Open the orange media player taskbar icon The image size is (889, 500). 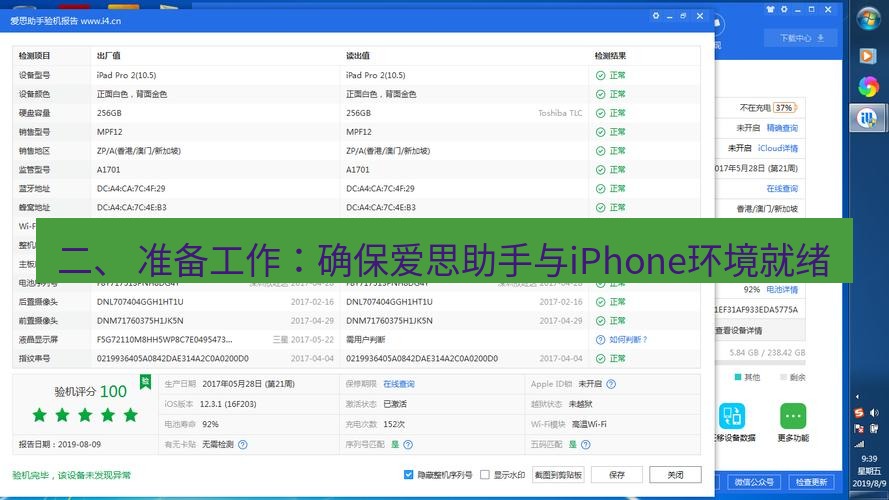tap(867, 56)
